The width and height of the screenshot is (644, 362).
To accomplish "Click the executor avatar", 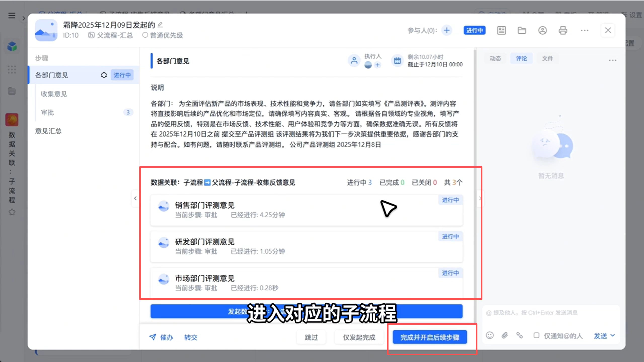I will click(368, 65).
